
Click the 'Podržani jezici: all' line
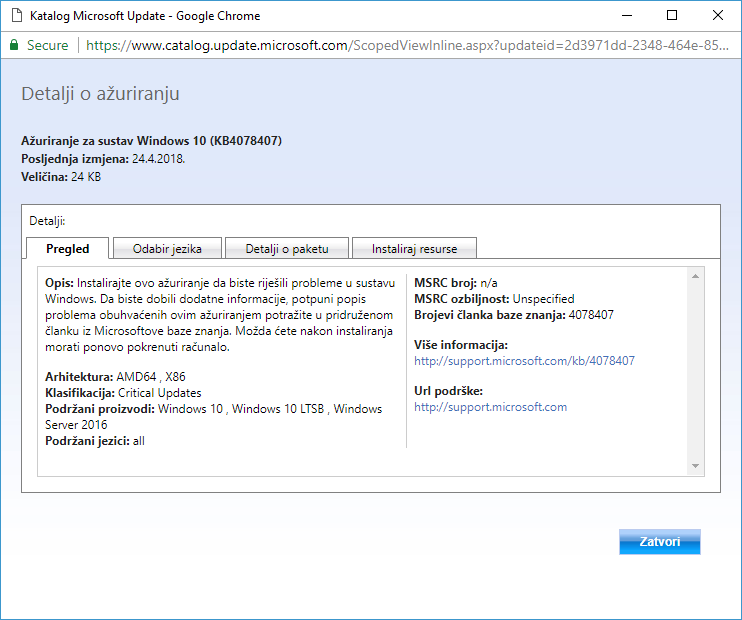95,441
